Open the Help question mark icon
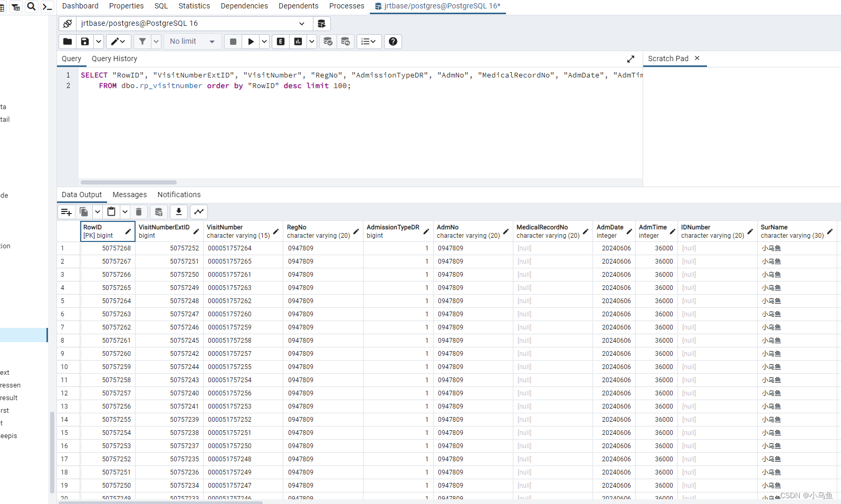The height and width of the screenshot is (504, 841). click(x=393, y=42)
